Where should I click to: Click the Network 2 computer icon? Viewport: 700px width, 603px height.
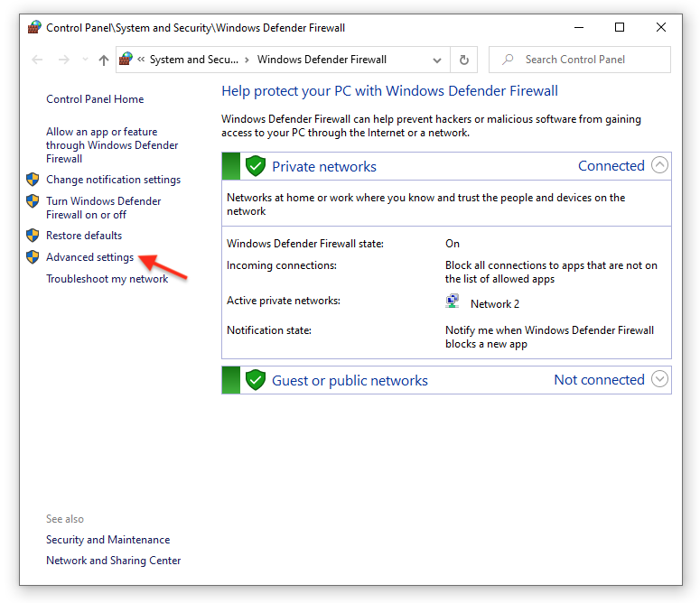pyautogui.click(x=453, y=301)
